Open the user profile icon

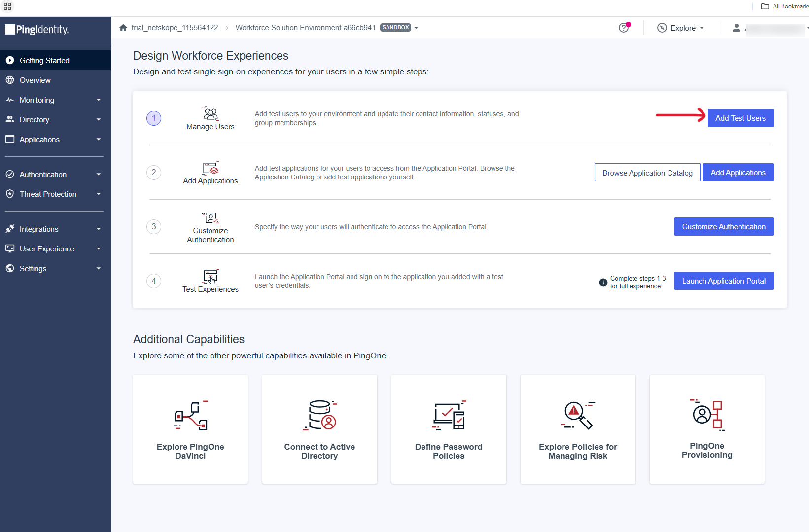[737, 28]
